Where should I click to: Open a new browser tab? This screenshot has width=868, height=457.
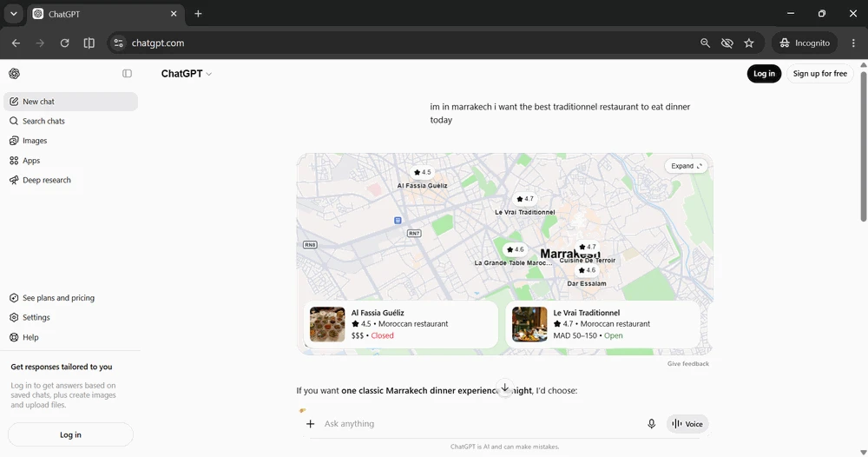(198, 14)
